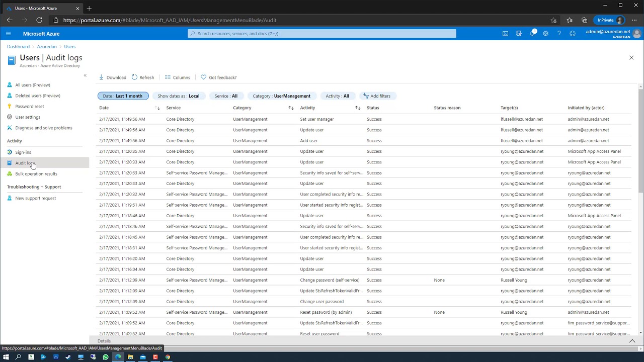Open Diagnose and solve problems

[44, 128]
